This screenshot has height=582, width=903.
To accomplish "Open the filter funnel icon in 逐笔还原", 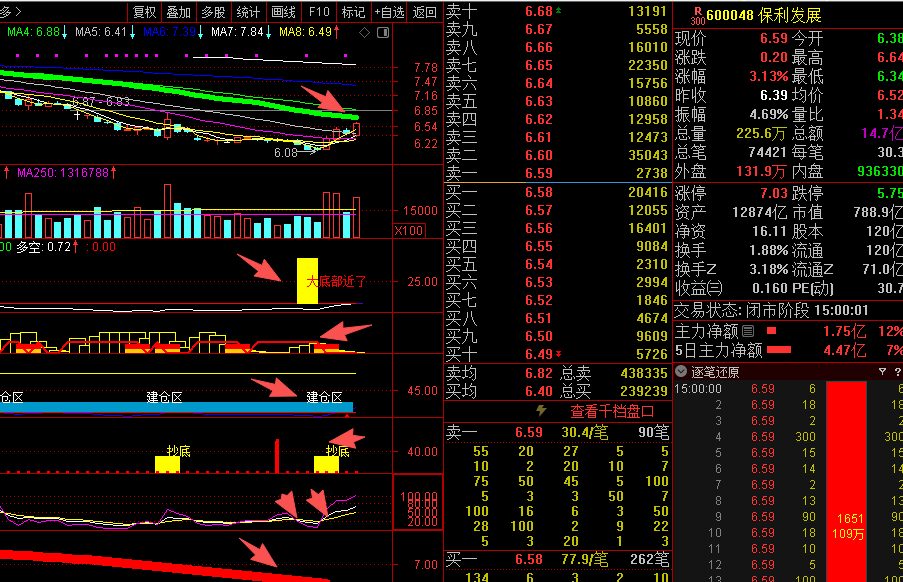I will pyautogui.click(x=881, y=371).
